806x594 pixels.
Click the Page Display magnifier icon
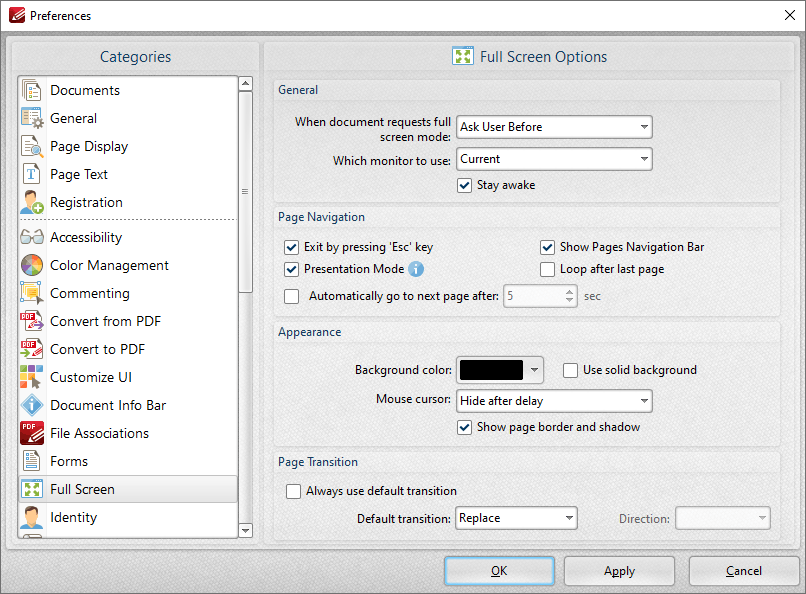32,146
